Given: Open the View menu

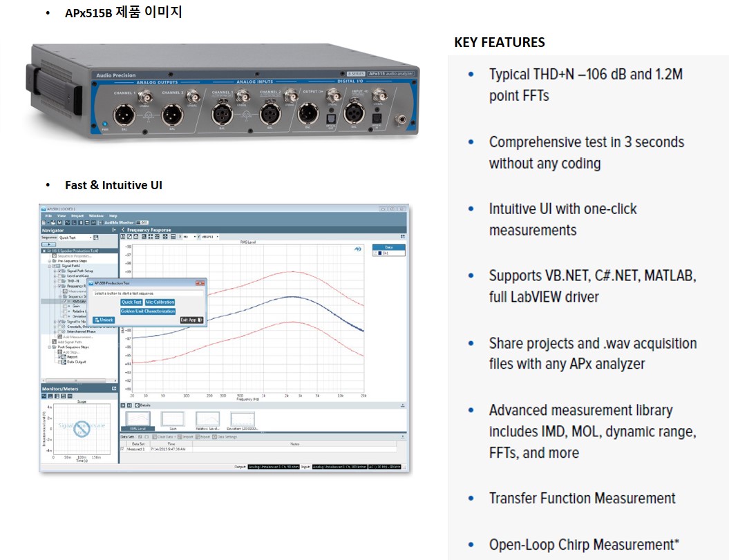Looking at the screenshot, I should coord(61,216).
